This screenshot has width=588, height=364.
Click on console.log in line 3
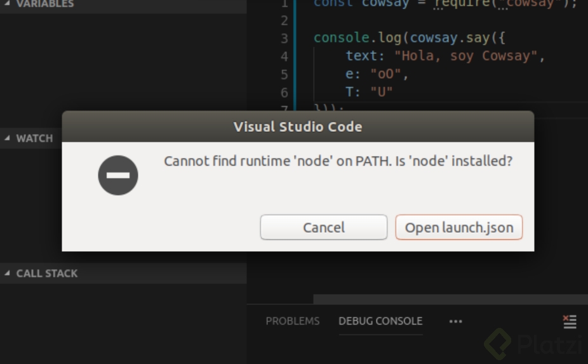click(357, 38)
